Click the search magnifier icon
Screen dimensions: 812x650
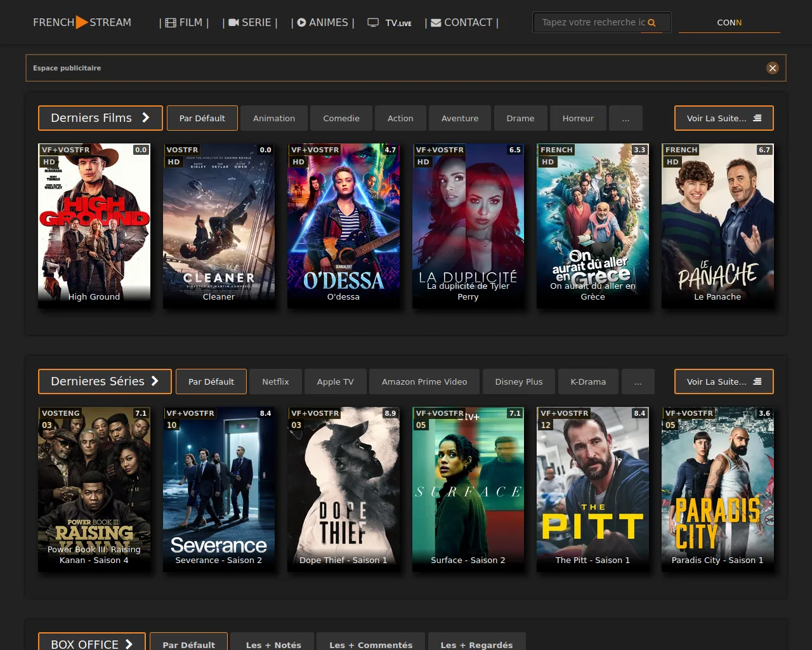click(x=652, y=23)
